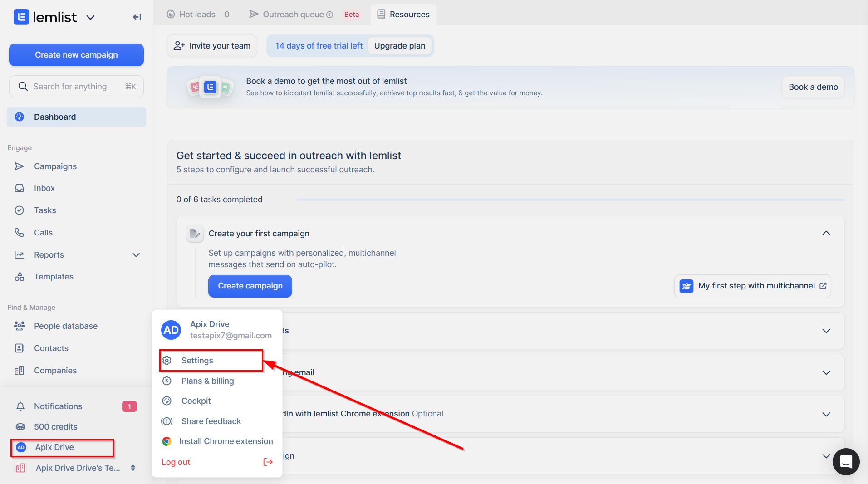Screen dimensions: 868x484
Task: Click the Cockpit gauge icon
Action: [167, 401]
